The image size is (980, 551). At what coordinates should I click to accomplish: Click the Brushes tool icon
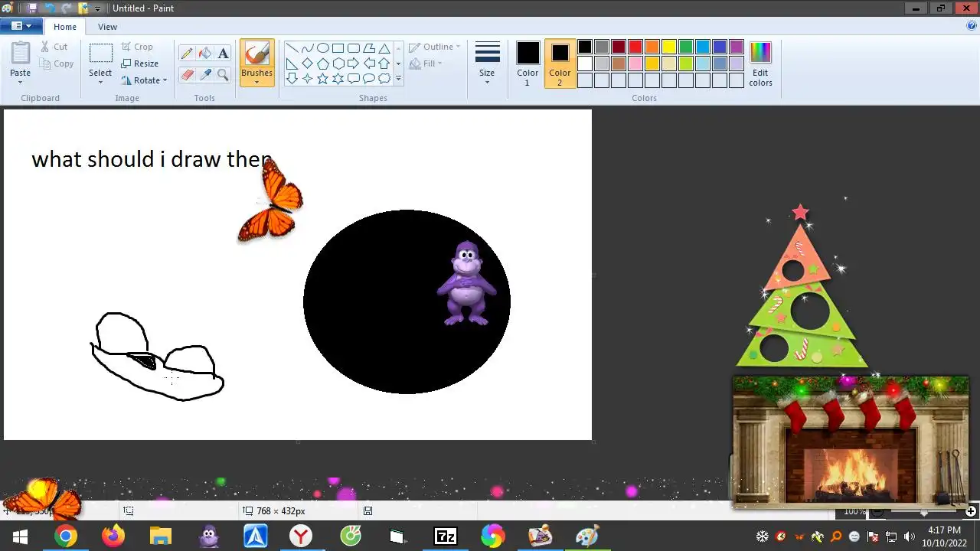[256, 54]
